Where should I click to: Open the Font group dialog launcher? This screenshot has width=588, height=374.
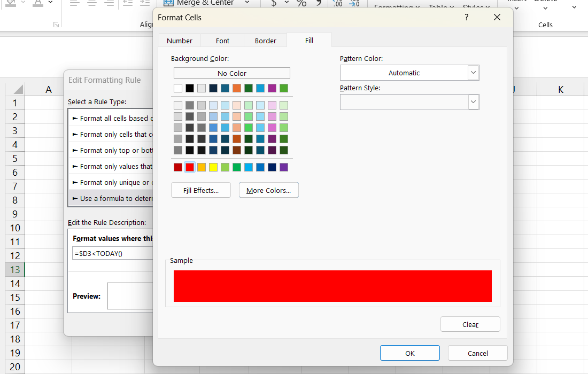pyautogui.click(x=56, y=25)
